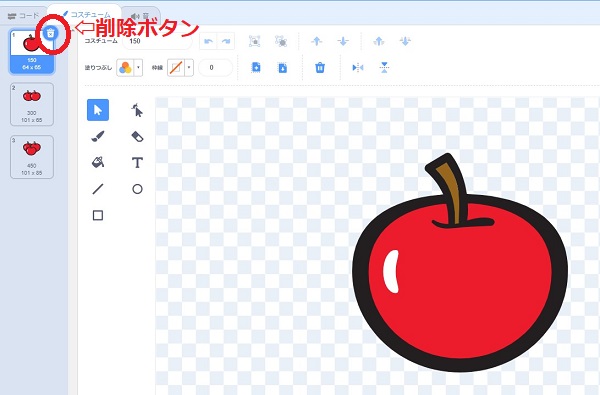Screen dimensions: 600x395
Task: Select the Reshape tool
Action: (x=137, y=110)
